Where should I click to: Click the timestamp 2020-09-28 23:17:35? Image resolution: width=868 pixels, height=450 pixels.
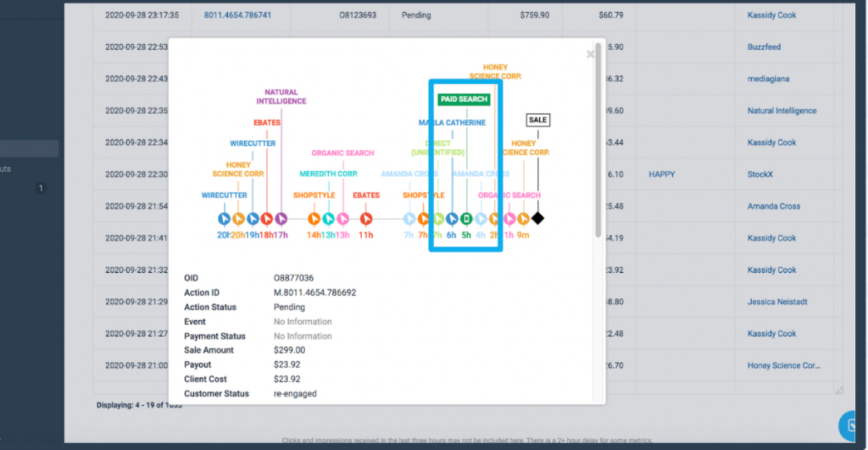[142, 15]
